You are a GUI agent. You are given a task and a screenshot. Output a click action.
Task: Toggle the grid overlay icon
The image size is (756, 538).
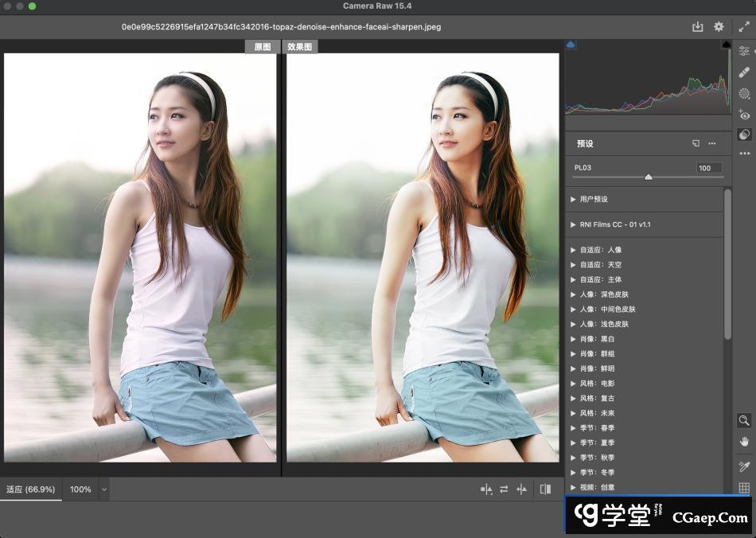coord(744,488)
